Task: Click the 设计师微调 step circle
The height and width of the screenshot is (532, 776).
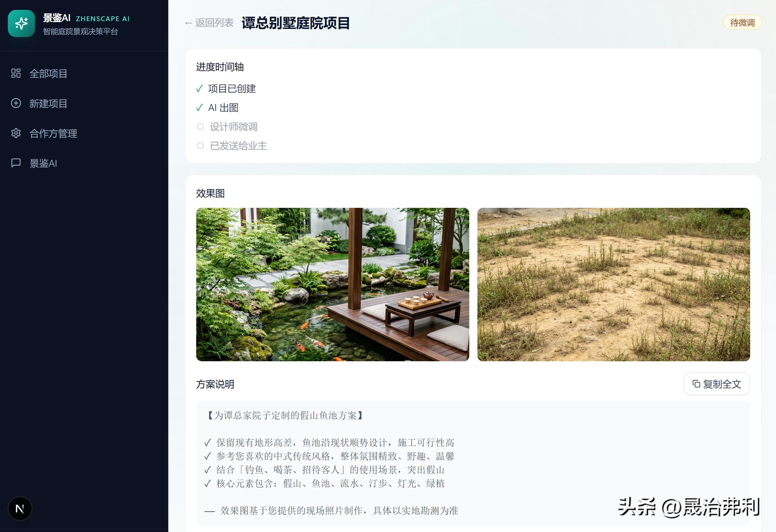Action: pyautogui.click(x=200, y=127)
